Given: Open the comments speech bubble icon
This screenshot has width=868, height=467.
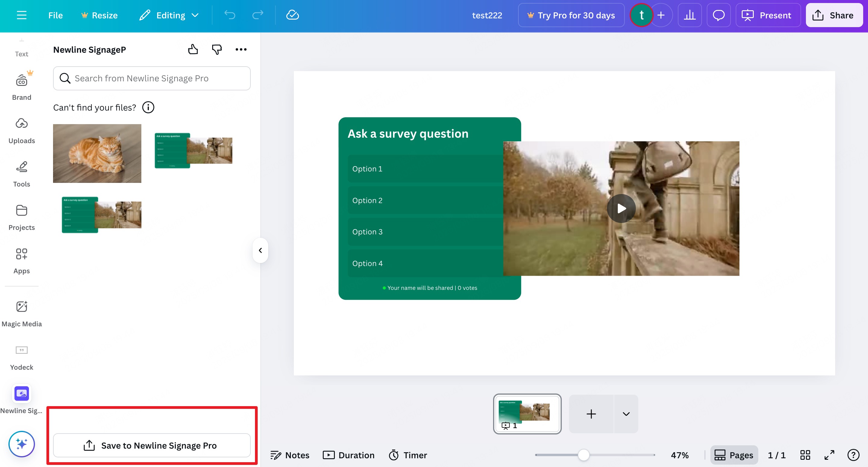Looking at the screenshot, I should 719,15.
